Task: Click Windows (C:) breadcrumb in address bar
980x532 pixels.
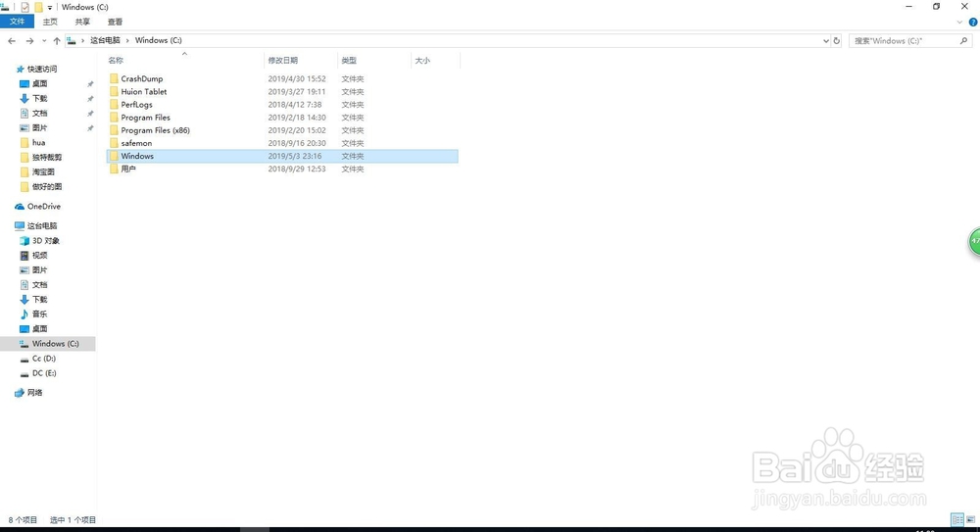Action: pyautogui.click(x=158, y=40)
